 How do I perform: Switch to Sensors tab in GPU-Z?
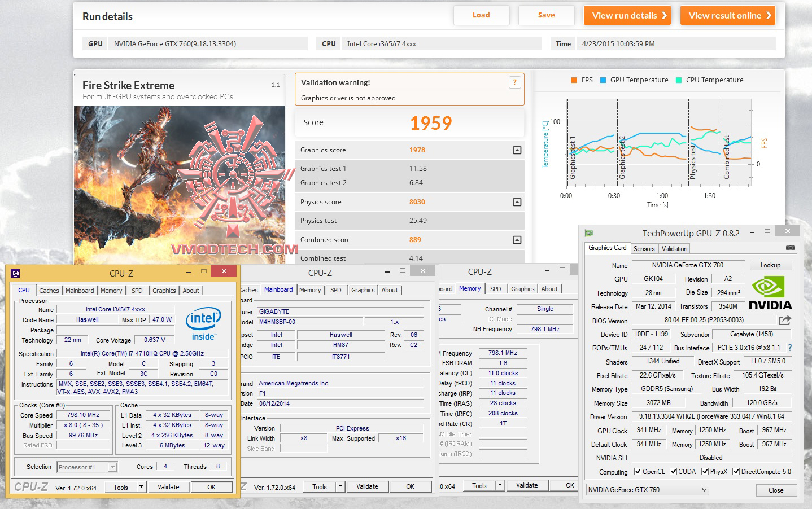point(644,249)
